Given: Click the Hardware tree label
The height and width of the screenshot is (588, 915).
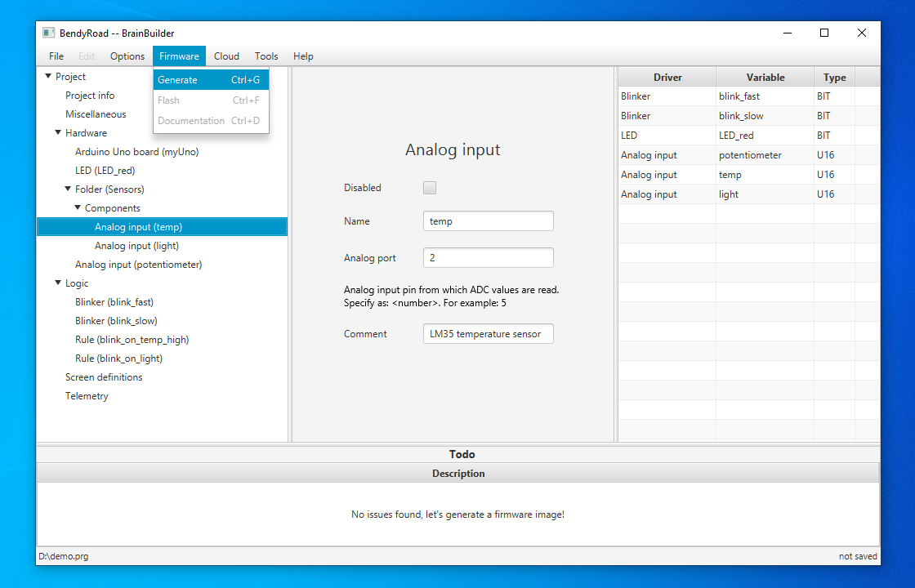Looking at the screenshot, I should point(87,133).
